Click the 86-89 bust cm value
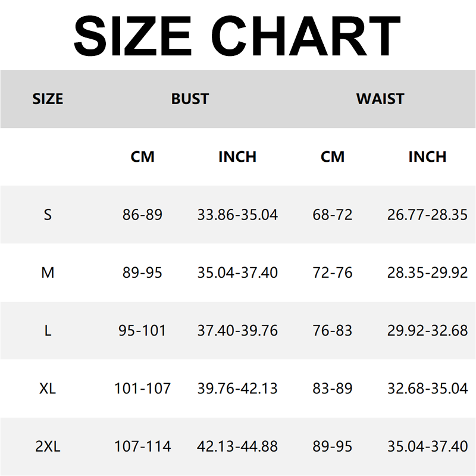 pos(142,215)
